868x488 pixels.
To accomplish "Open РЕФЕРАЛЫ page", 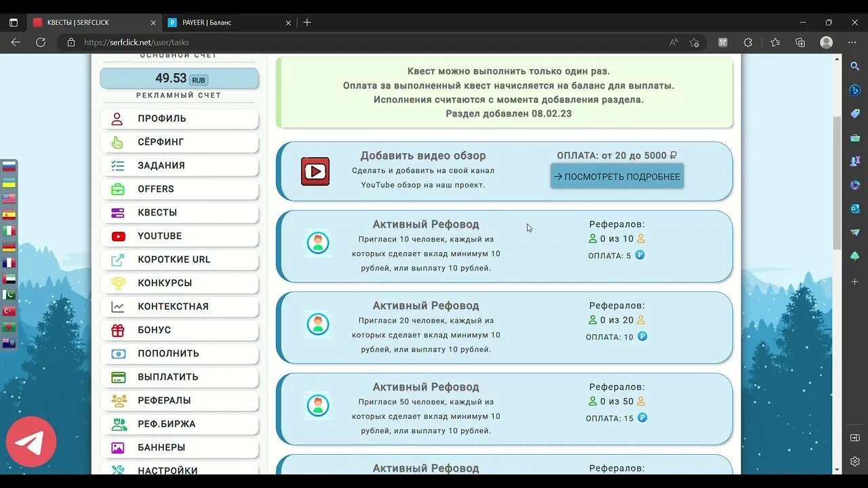I will pyautogui.click(x=179, y=401).
